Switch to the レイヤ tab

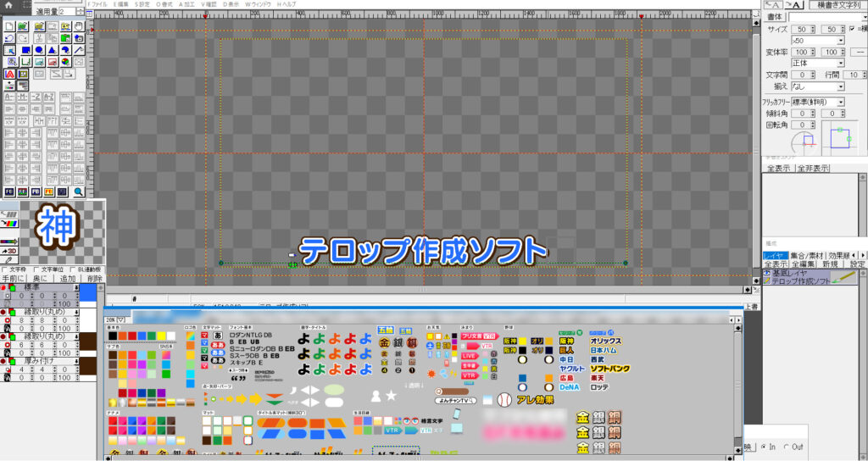(775, 255)
